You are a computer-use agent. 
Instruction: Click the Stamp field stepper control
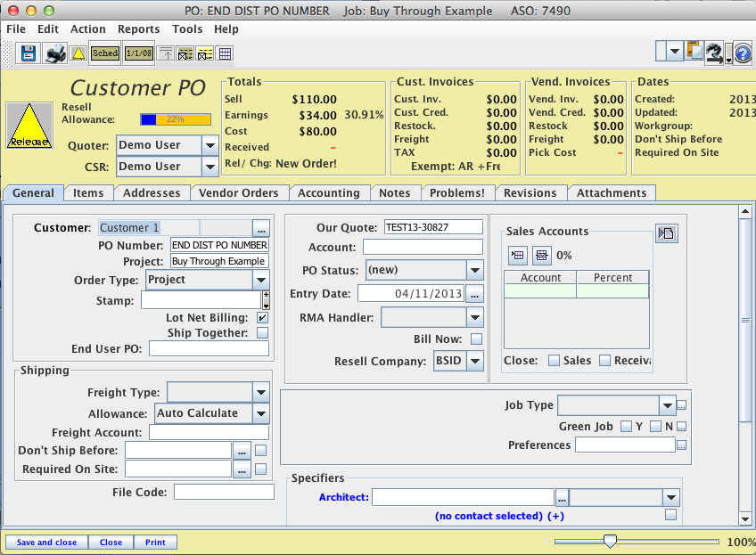(x=266, y=300)
